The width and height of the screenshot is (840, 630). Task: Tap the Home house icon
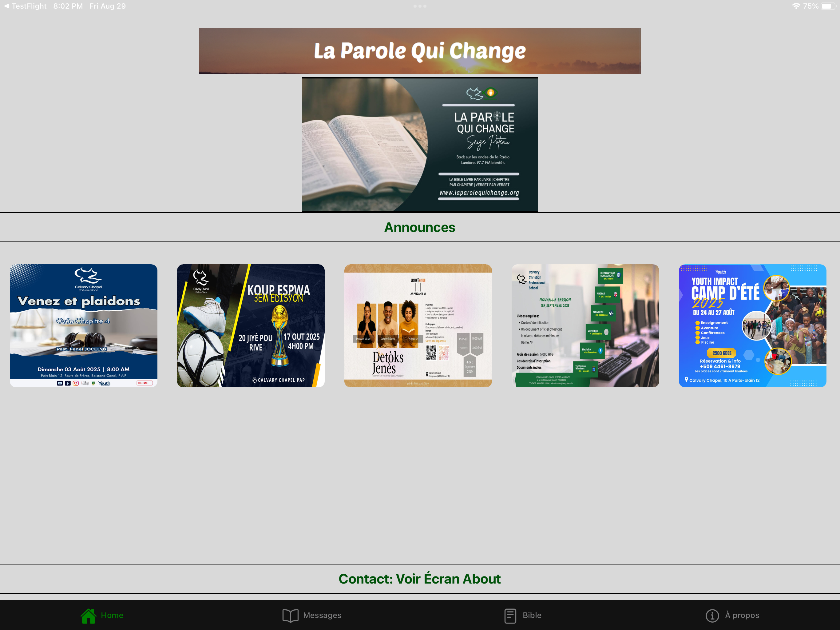click(x=88, y=616)
